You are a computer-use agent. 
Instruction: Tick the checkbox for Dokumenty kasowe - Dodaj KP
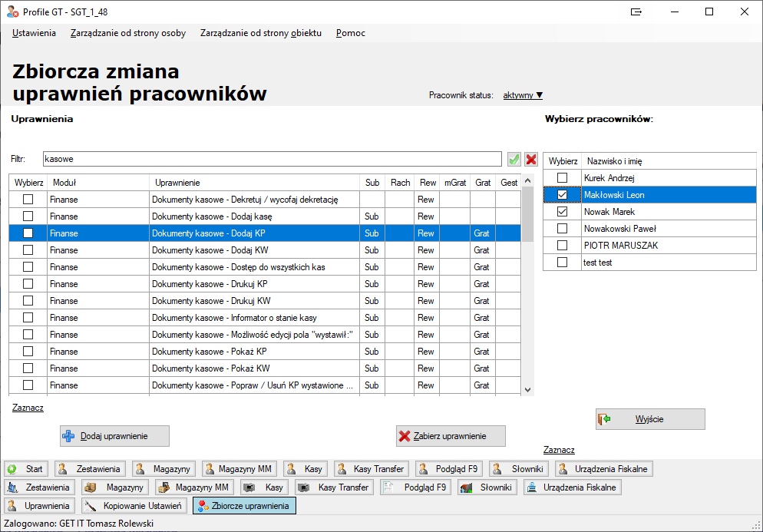(28, 233)
